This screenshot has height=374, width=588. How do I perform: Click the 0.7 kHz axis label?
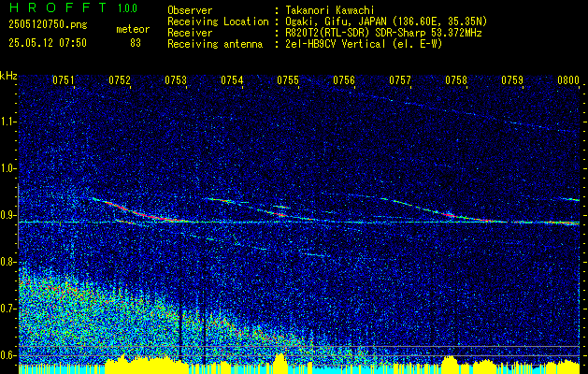(8, 309)
